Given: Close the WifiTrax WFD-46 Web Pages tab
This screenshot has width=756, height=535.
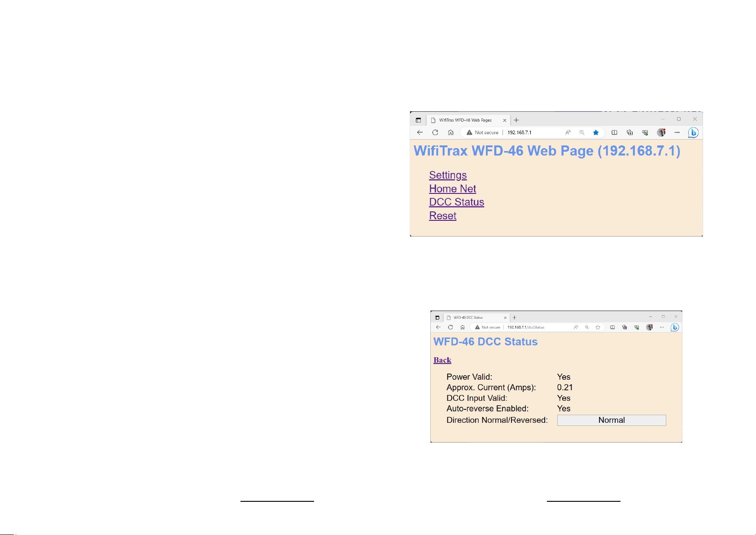Looking at the screenshot, I should click(505, 120).
